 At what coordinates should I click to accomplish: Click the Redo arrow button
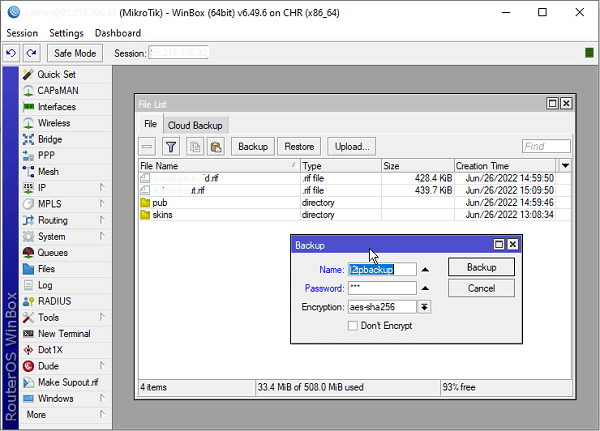pos(31,53)
